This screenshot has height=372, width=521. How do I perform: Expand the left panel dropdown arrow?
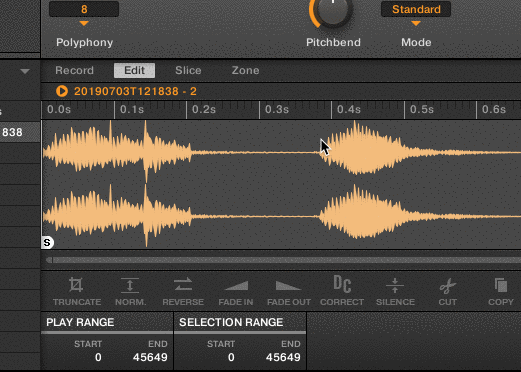[25, 71]
